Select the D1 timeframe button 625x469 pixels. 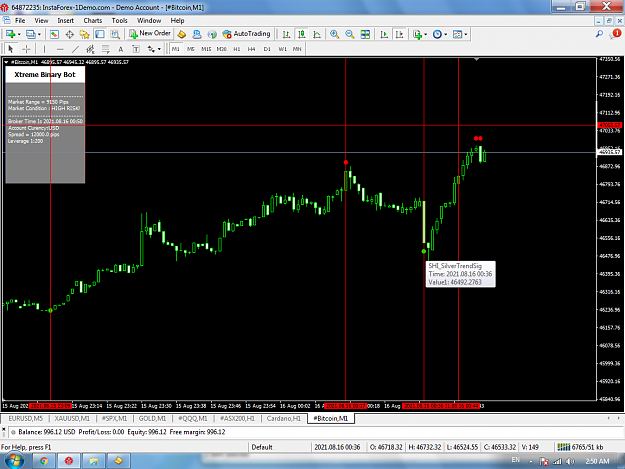point(267,49)
